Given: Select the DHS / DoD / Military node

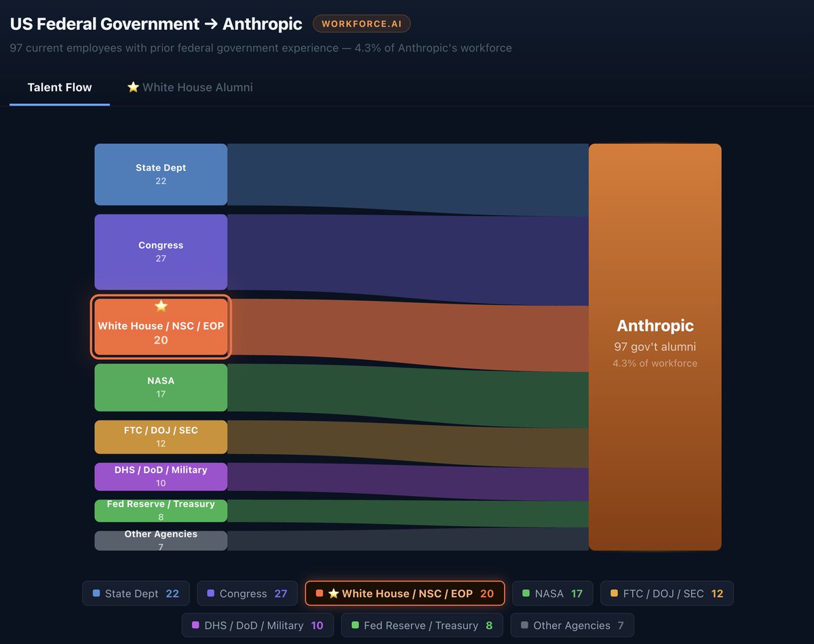Looking at the screenshot, I should tap(161, 477).
